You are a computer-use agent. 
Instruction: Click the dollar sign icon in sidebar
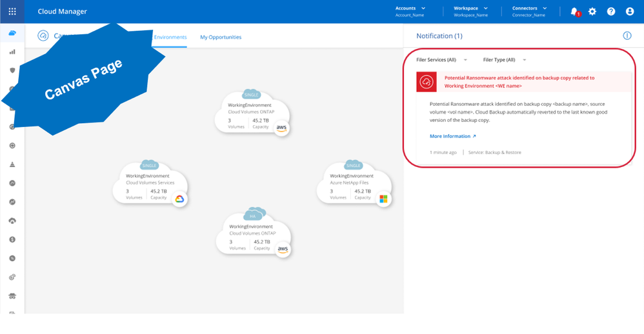[x=12, y=239]
